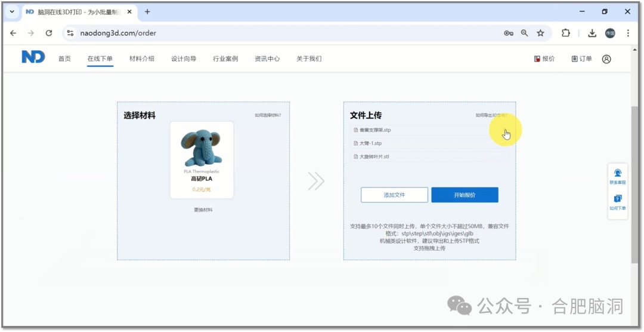
Task: Bookmark this page with star icon
Action: coord(540,33)
